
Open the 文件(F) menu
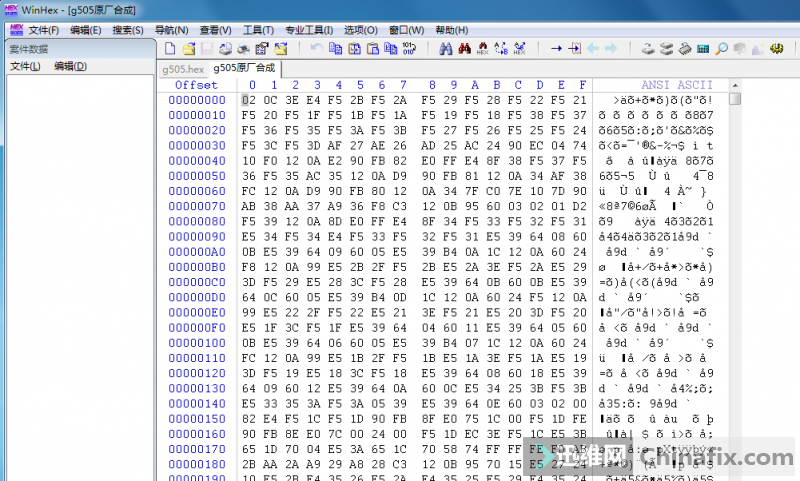click(43, 30)
